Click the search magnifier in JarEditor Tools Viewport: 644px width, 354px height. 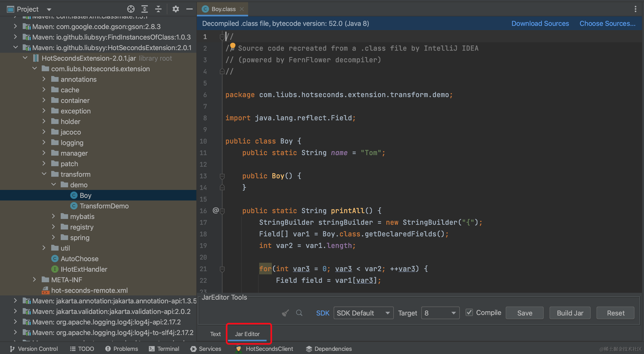pyautogui.click(x=299, y=313)
